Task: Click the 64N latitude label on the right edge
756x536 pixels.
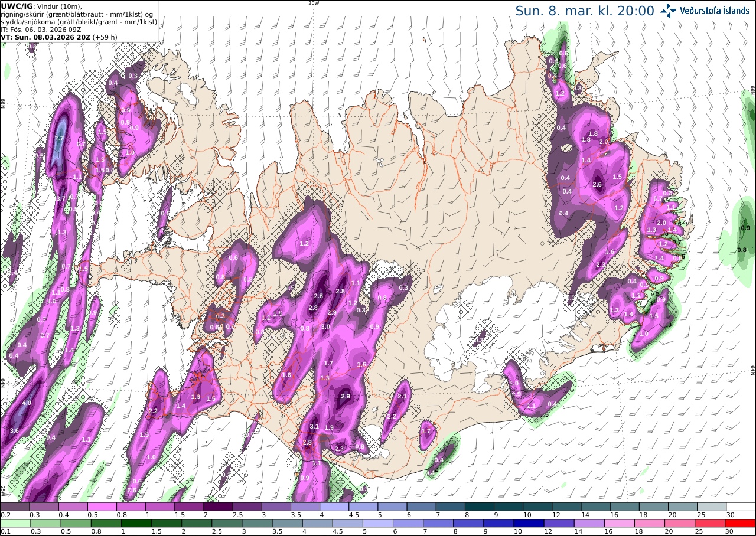Action: (753, 369)
